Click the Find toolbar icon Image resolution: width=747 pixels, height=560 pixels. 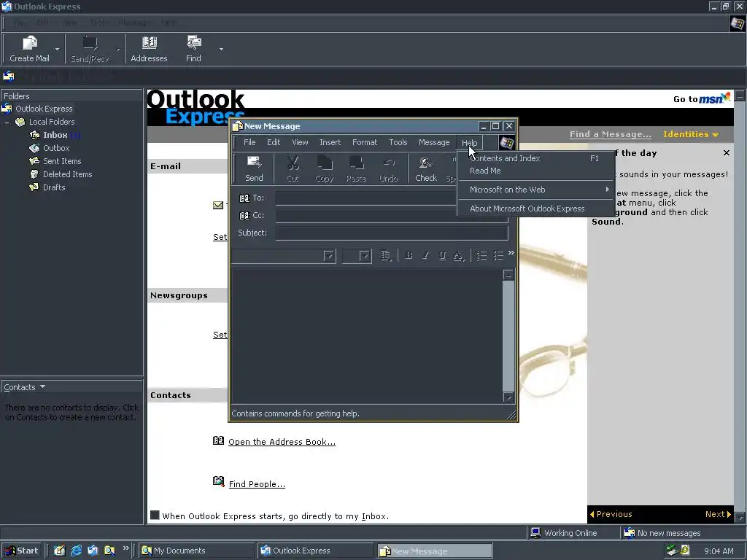[x=193, y=49]
